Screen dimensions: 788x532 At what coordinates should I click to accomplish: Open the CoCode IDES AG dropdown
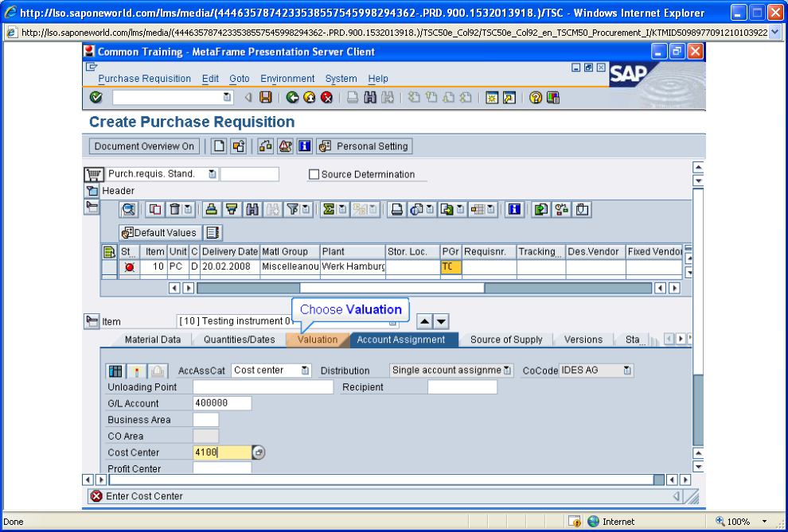(626, 371)
